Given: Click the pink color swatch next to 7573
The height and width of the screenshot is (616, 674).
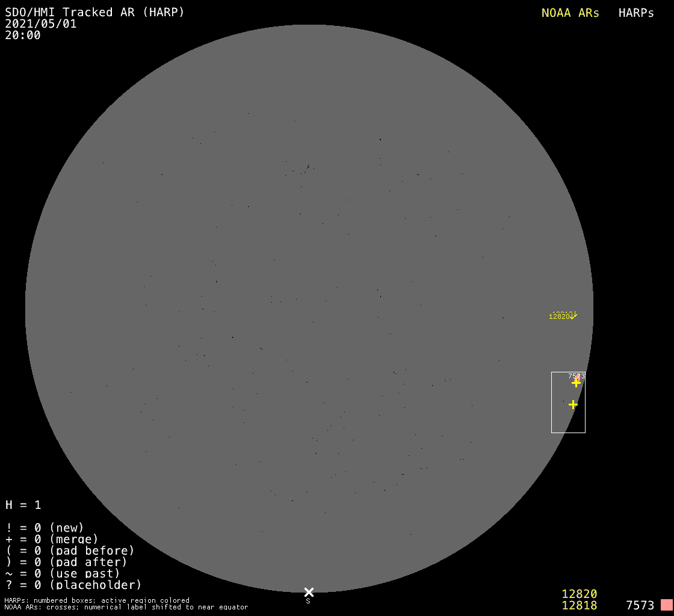Looking at the screenshot, I should tap(666, 605).
